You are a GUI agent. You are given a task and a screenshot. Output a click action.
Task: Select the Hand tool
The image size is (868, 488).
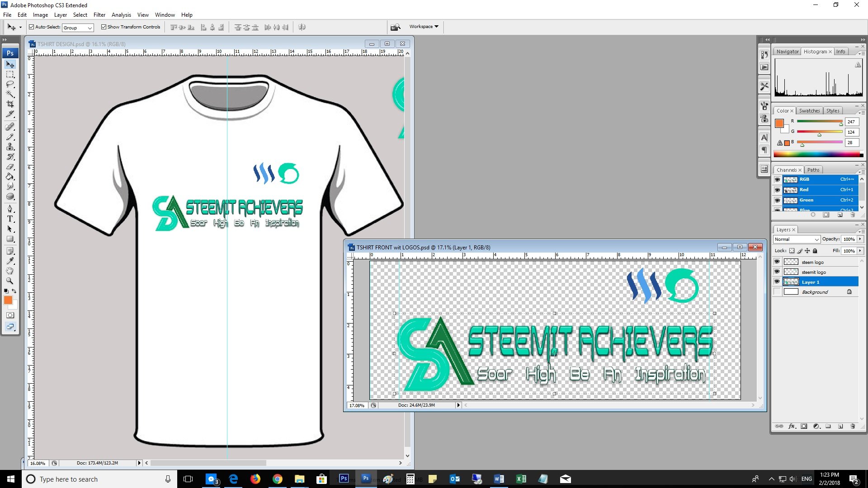click(10, 271)
